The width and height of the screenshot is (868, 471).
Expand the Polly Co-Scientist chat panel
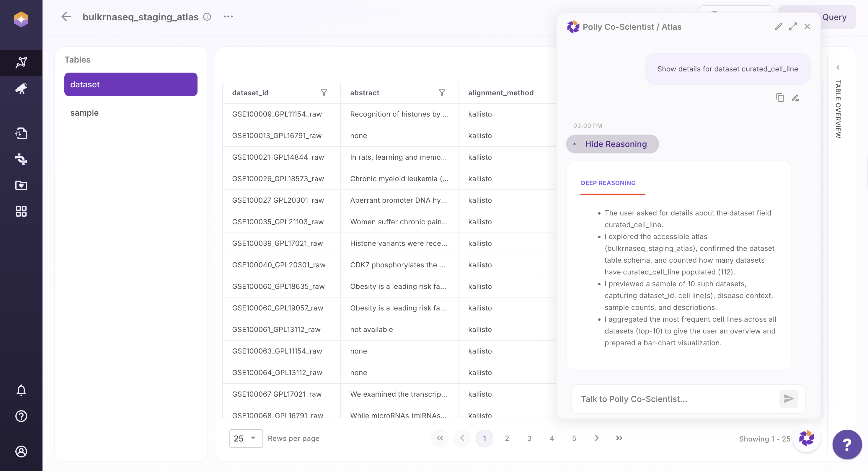click(792, 27)
